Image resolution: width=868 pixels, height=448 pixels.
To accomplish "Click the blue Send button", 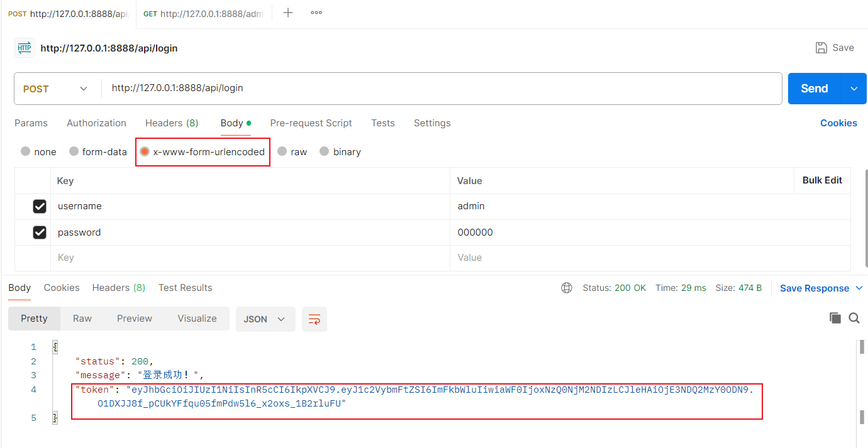I will [x=815, y=89].
